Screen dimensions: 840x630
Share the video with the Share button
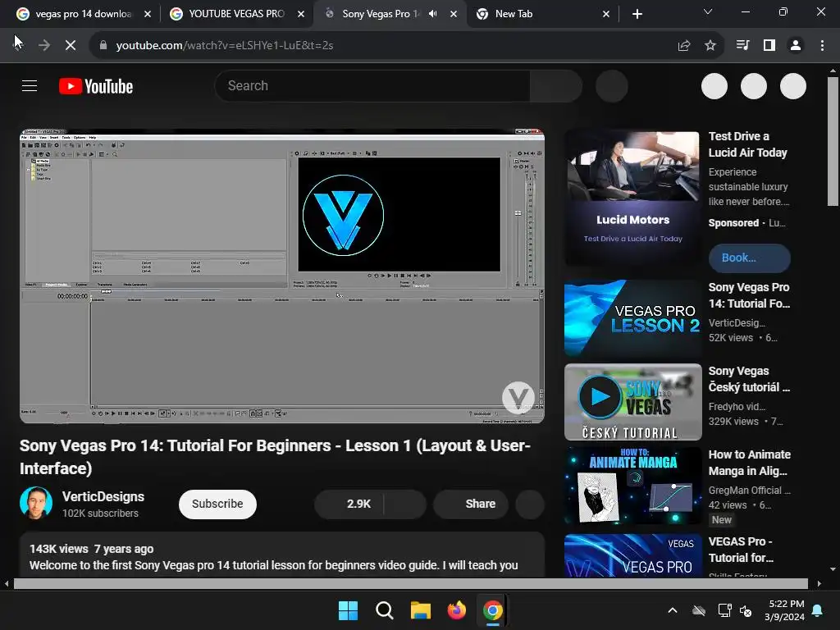pyautogui.click(x=471, y=504)
